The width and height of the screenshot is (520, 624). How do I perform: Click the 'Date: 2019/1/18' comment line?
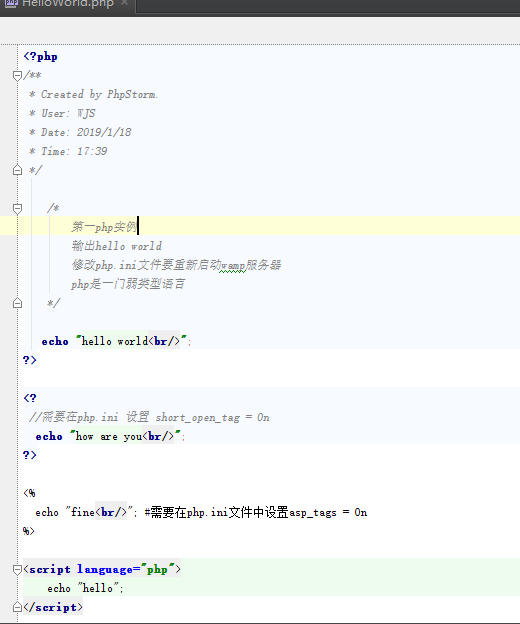click(x=80, y=133)
